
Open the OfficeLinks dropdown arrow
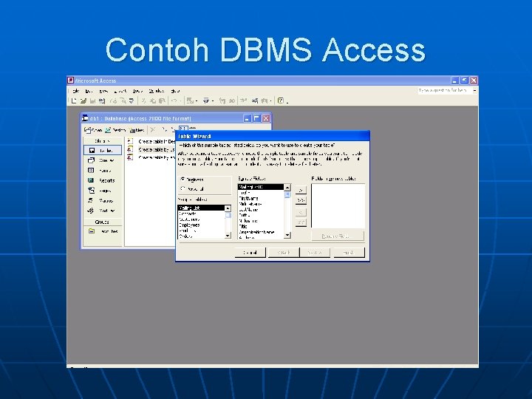tap(197, 100)
